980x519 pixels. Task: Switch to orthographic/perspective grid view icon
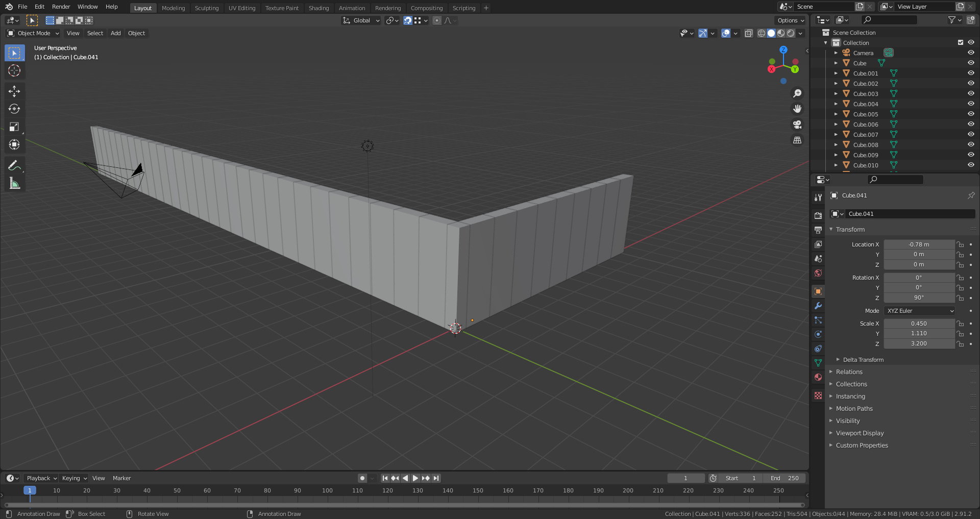(x=797, y=140)
